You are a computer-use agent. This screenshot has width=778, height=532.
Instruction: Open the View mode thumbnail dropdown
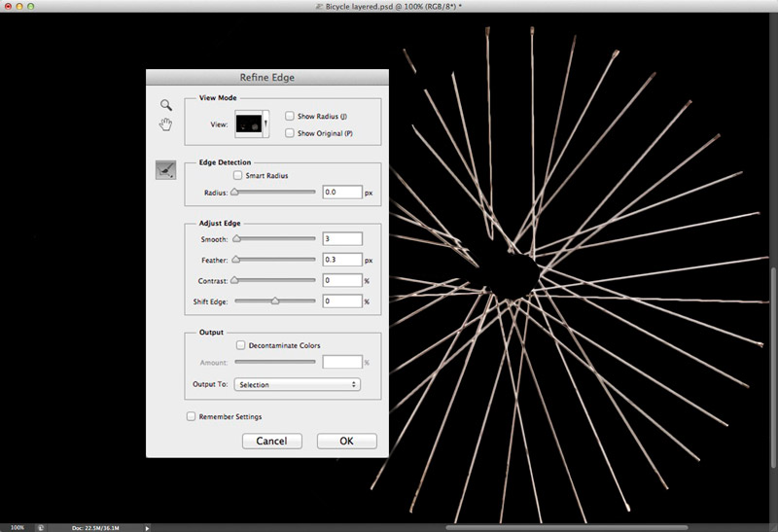coord(254,124)
